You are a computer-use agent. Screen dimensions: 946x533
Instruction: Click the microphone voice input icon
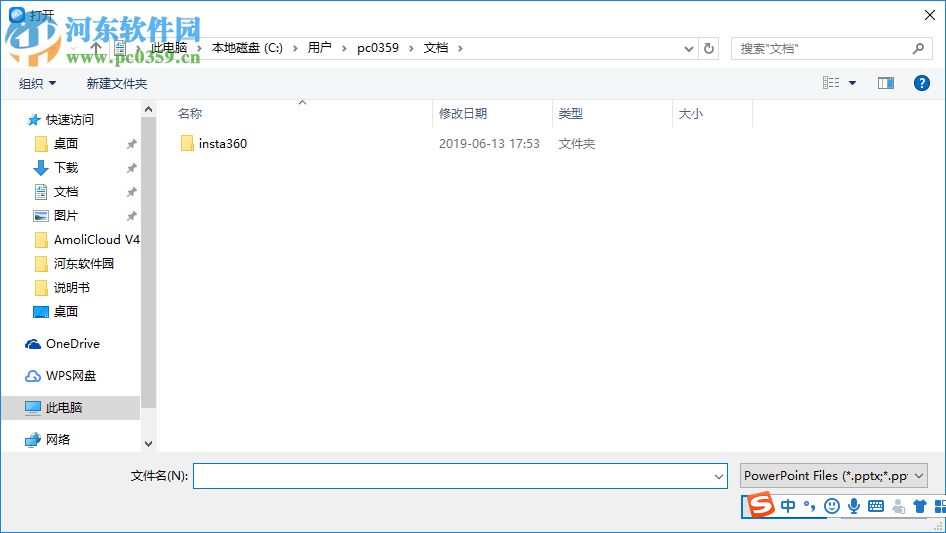click(x=854, y=506)
